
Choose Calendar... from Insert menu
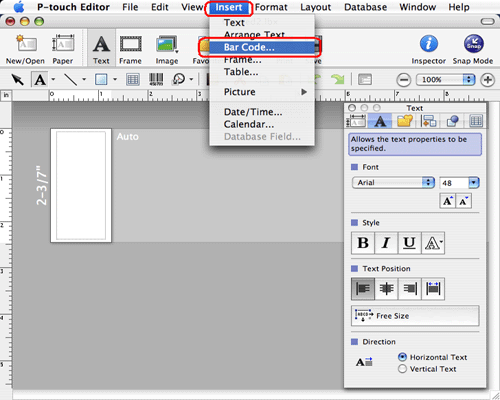coord(262,124)
